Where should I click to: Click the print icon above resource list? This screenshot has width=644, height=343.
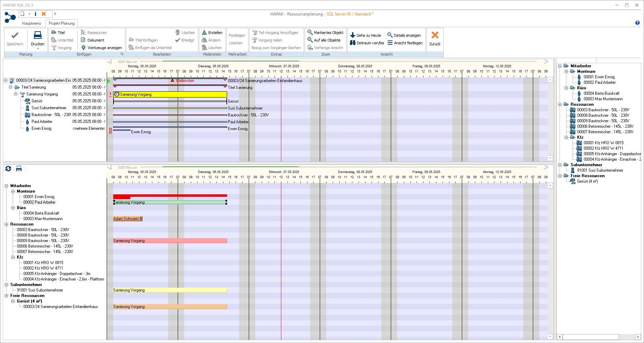(19, 169)
